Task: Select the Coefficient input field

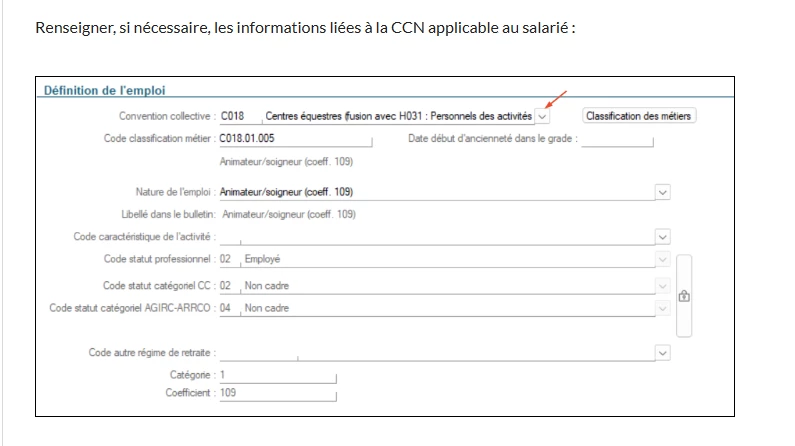Action: (x=277, y=394)
